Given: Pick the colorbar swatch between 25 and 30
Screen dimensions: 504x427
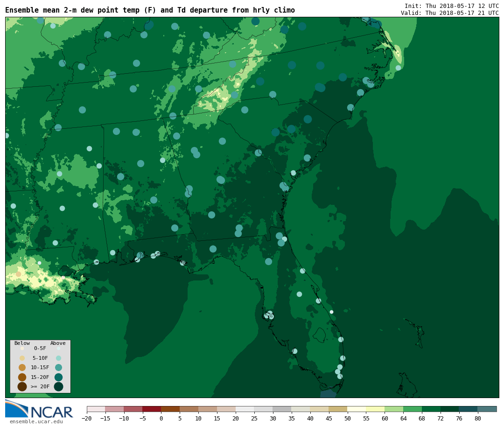Looking at the screenshot, I should coord(264,409).
